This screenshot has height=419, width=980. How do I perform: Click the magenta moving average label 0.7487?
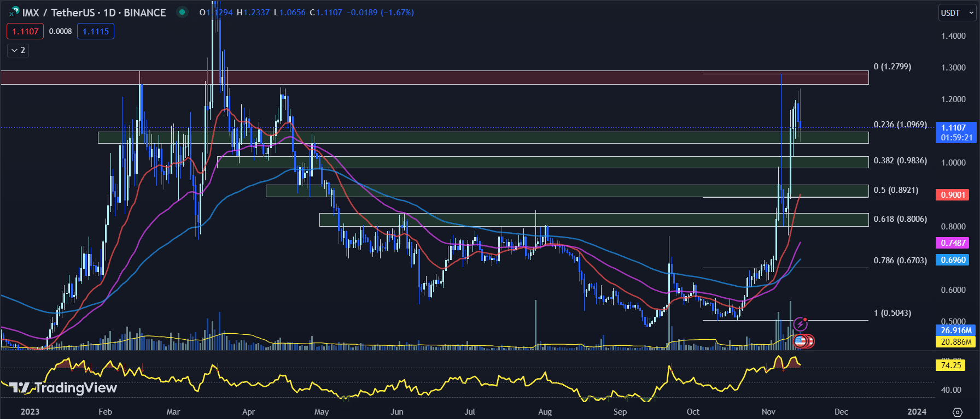(x=952, y=243)
